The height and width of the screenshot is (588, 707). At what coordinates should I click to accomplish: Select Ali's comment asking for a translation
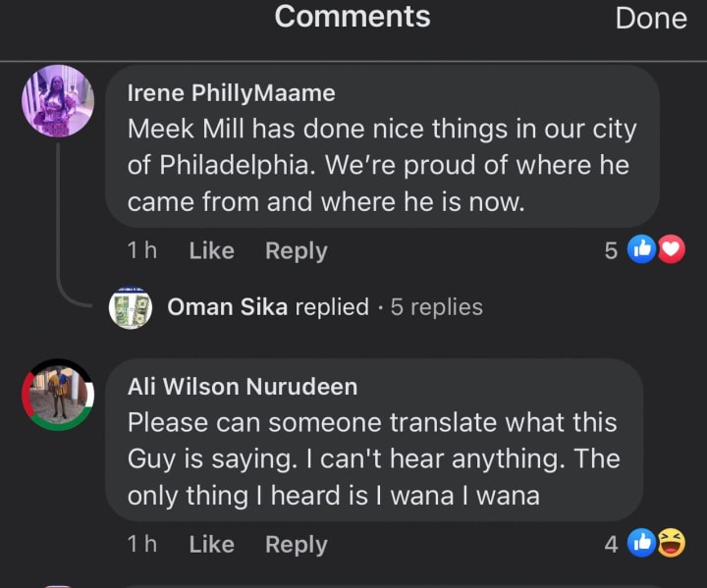(373, 458)
